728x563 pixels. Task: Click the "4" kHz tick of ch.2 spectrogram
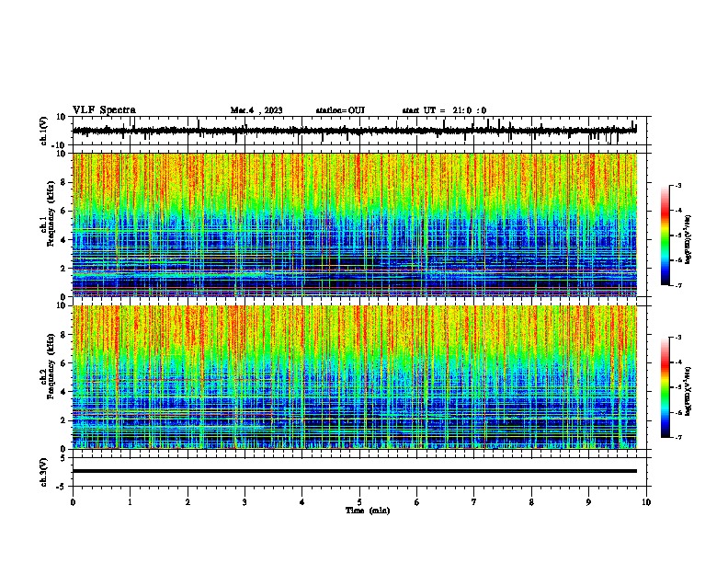tap(63, 392)
